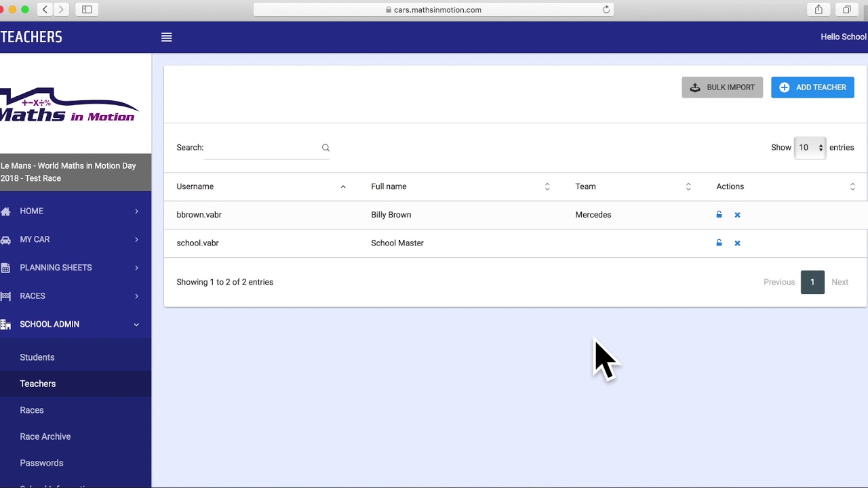This screenshot has width=868, height=488.
Task: Expand the RACES menu chevron
Action: coord(136,296)
